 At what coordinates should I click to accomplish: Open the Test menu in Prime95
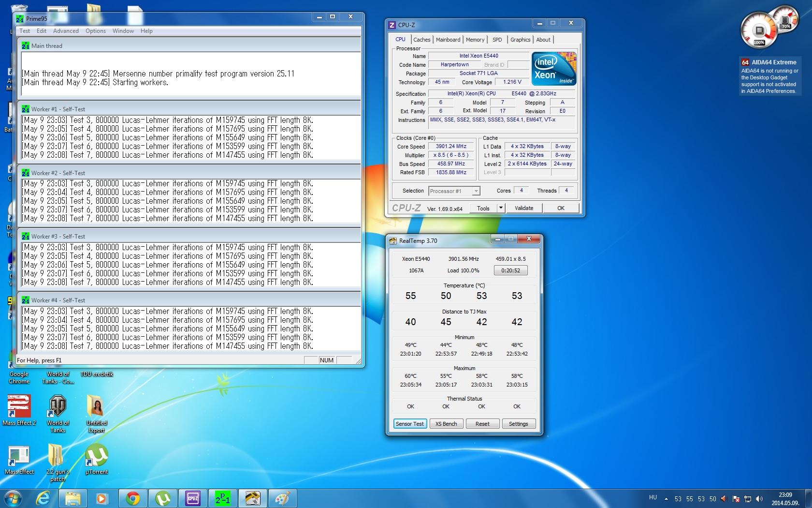pyautogui.click(x=25, y=30)
